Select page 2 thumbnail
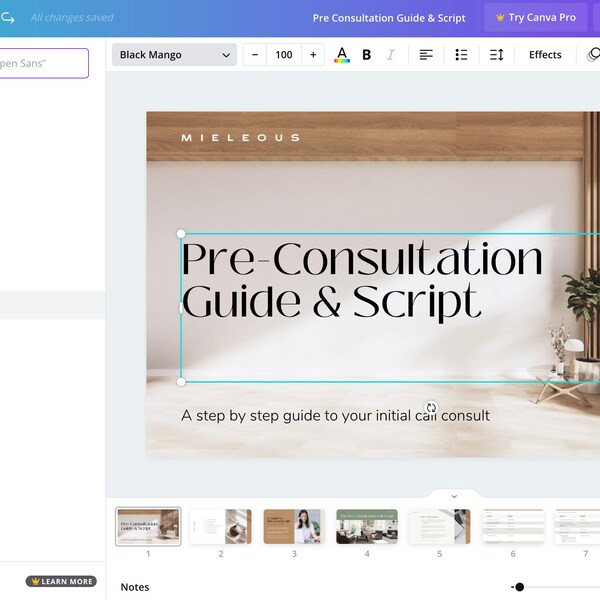This screenshot has height=600, width=600. pos(221,527)
